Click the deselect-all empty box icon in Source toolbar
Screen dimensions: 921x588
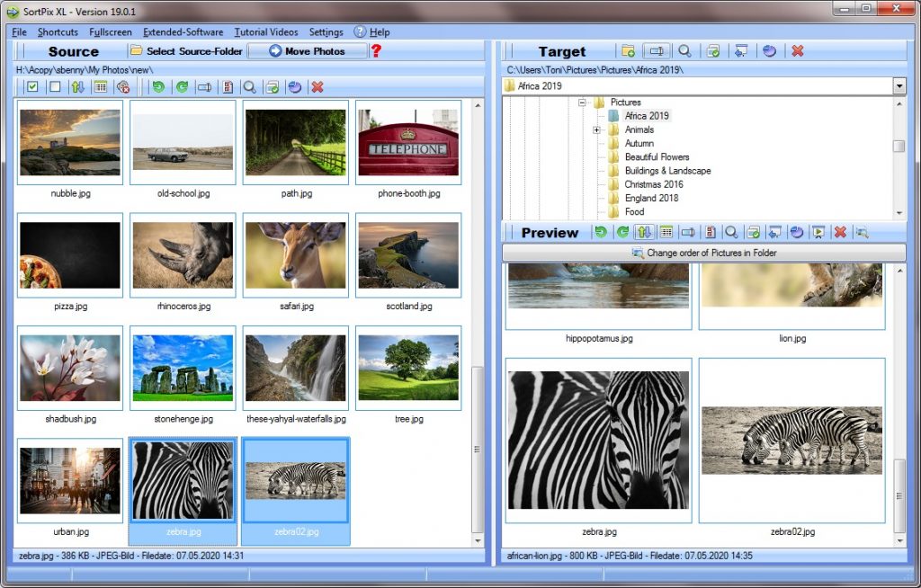pyautogui.click(x=55, y=87)
